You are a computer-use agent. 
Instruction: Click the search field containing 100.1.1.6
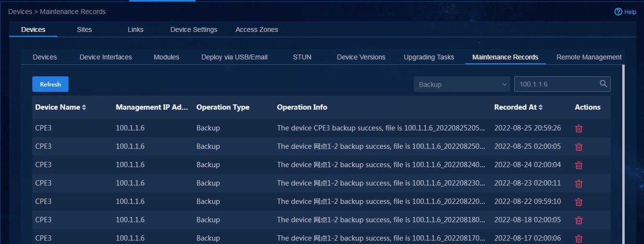coord(562,84)
